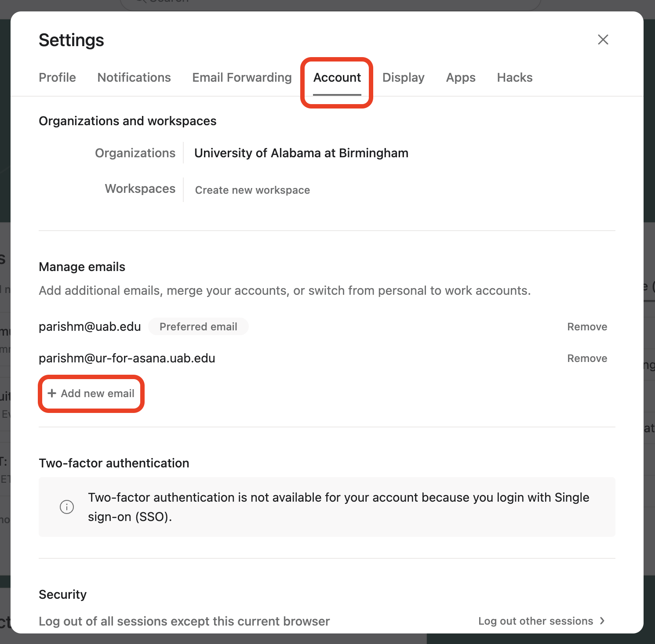Open the Email Forwarding tab
Screen dimensions: 655x644
click(242, 77)
